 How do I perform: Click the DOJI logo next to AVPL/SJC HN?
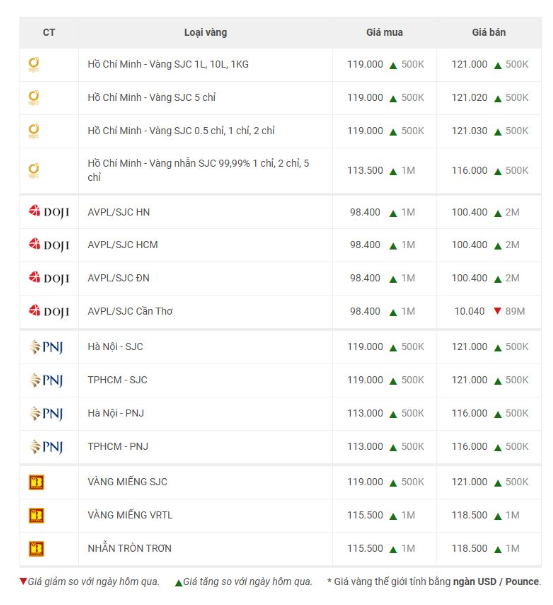click(49, 212)
